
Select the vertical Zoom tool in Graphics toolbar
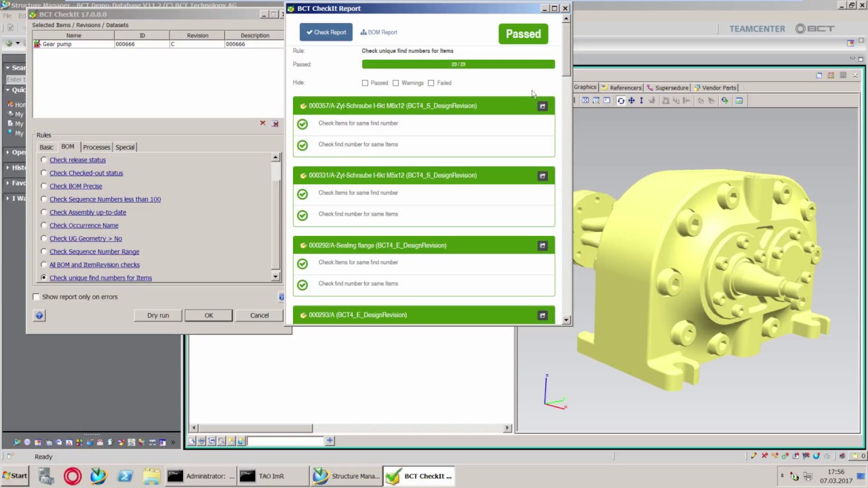point(642,101)
